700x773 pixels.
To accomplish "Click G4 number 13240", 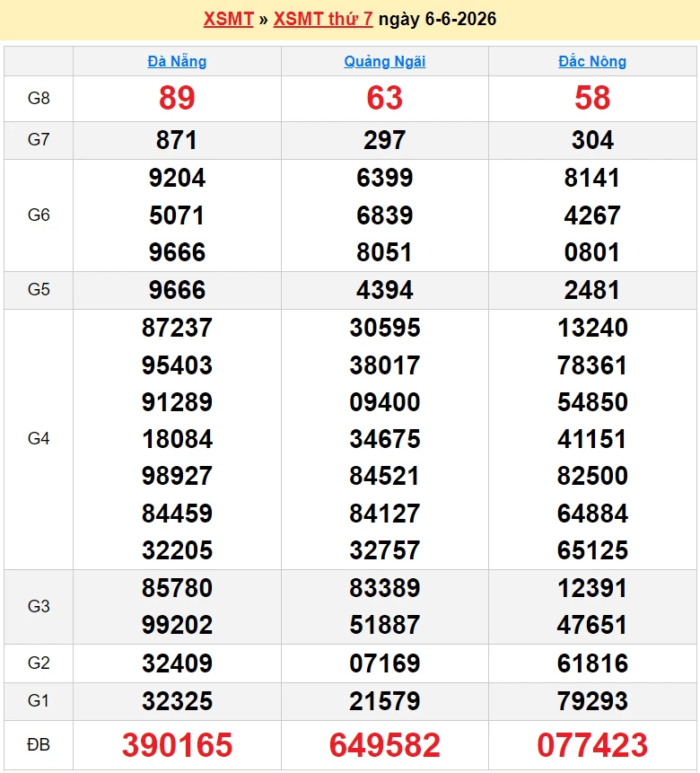I will coord(592,328).
